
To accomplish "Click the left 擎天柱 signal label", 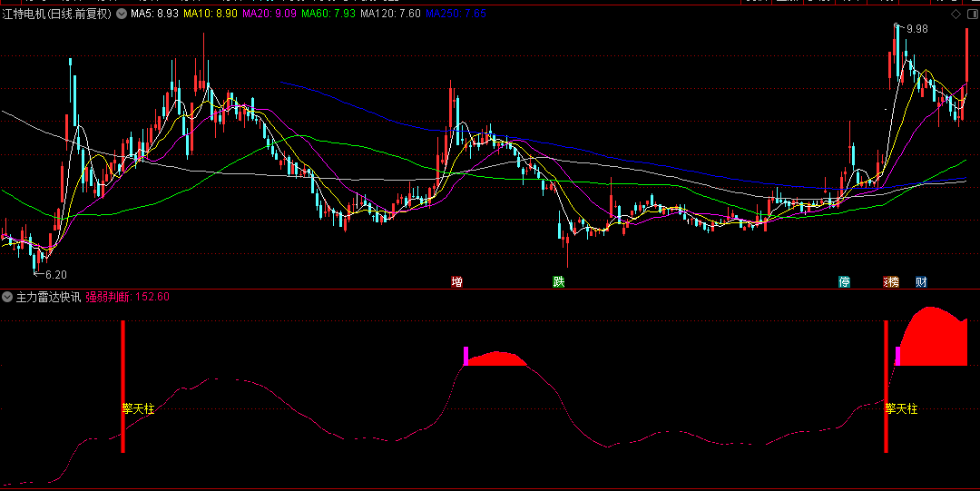I will click(138, 409).
